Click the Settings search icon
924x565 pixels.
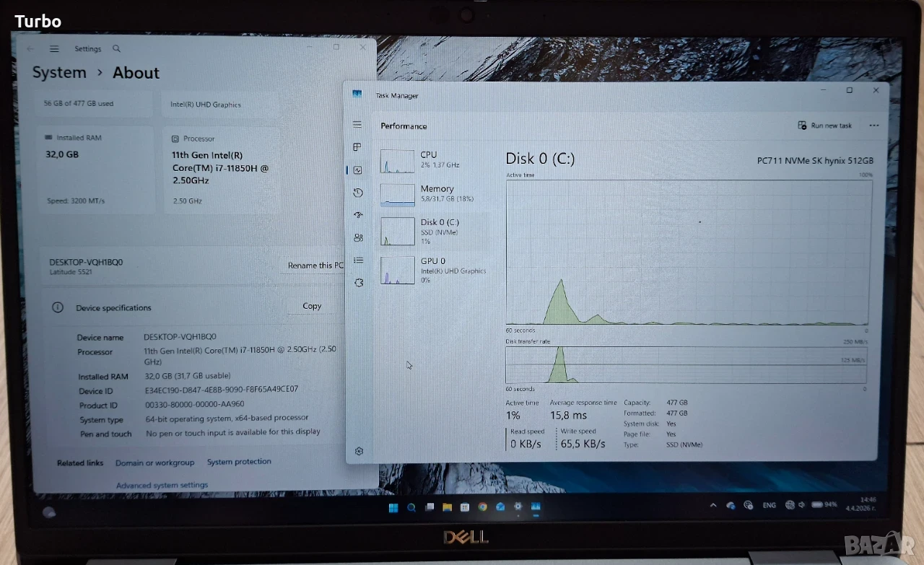(116, 48)
